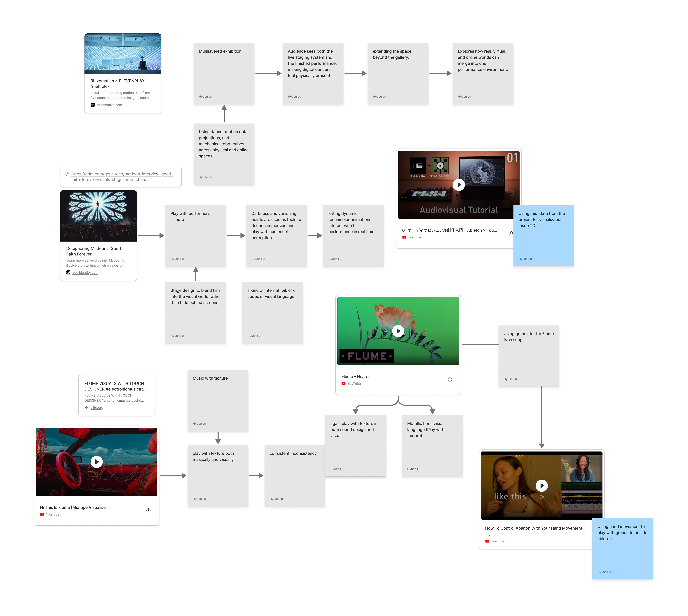Select play with texture both musically note

pyautogui.click(x=218, y=476)
